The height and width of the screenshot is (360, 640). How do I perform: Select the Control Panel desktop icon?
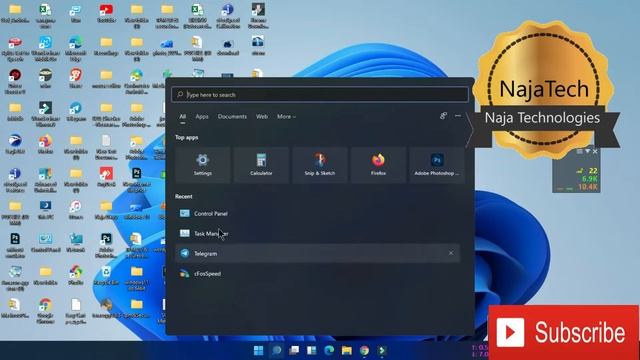tap(45, 243)
